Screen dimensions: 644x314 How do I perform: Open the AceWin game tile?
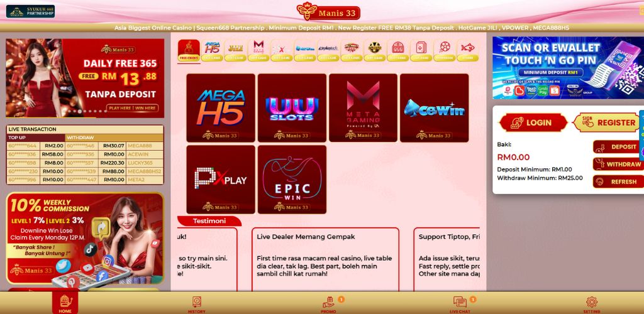[x=434, y=108]
